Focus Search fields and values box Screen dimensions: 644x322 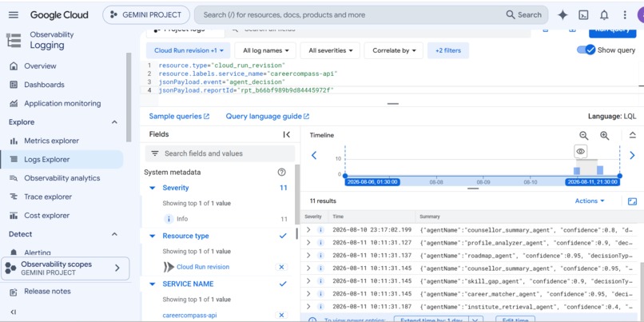tap(220, 153)
